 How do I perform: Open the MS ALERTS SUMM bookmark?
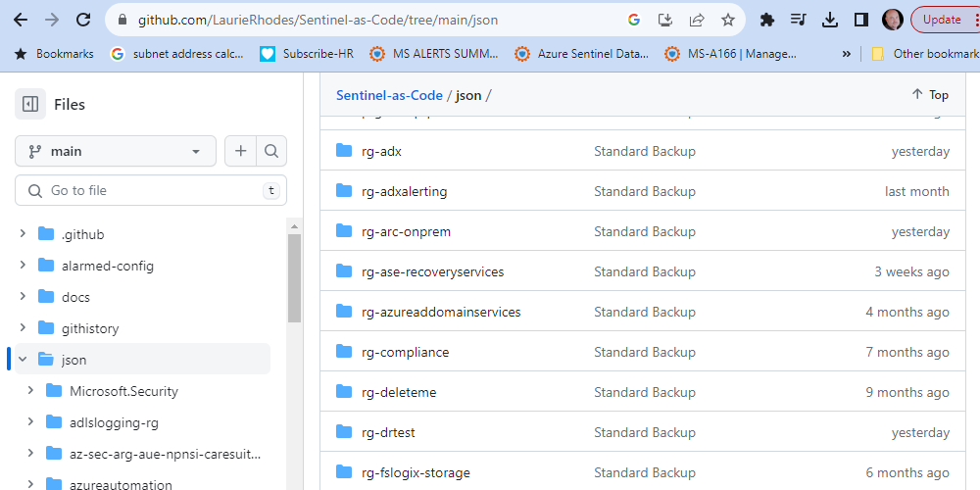(x=434, y=54)
